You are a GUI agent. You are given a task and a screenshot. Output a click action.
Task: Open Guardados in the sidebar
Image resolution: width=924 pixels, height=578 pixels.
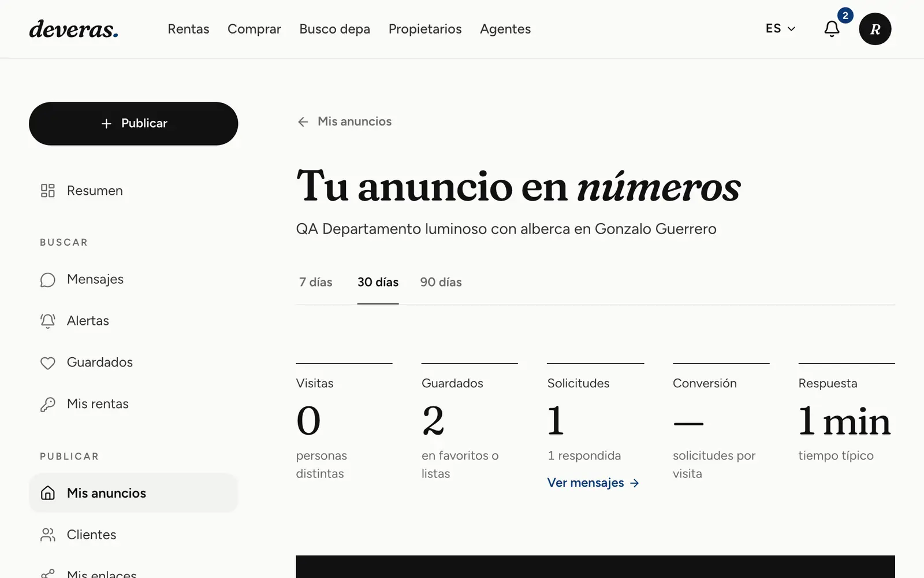(x=133, y=362)
